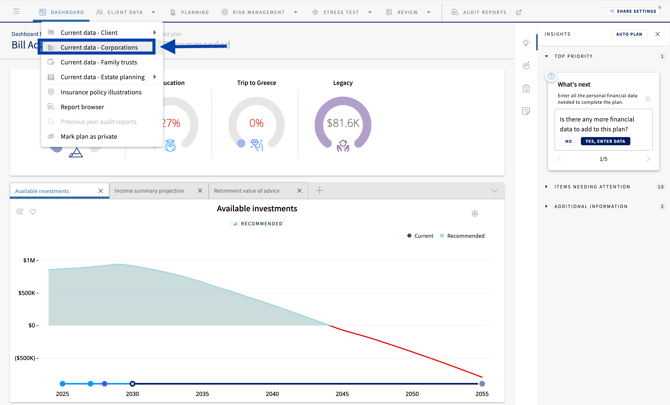The width and height of the screenshot is (670, 405).
Task: Expand Current data - Client submenu arrow
Action: 155,32
